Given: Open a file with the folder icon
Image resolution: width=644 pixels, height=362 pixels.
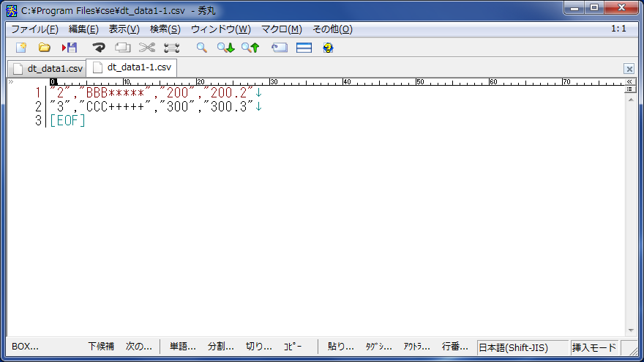Looking at the screenshot, I should [45, 48].
